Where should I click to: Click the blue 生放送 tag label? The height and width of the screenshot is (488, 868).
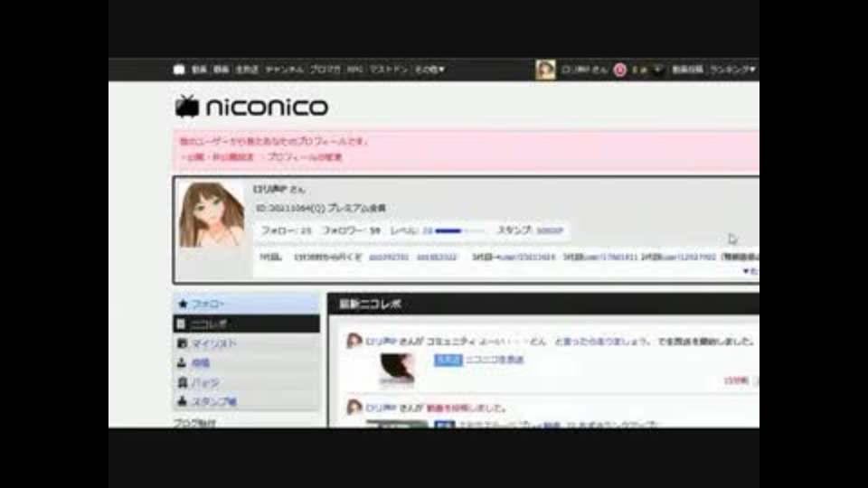click(448, 361)
